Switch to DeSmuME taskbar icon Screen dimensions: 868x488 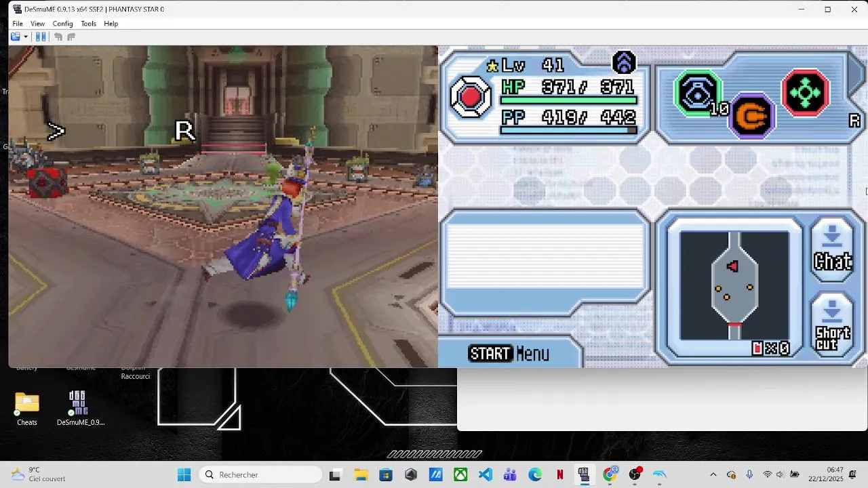tap(585, 474)
